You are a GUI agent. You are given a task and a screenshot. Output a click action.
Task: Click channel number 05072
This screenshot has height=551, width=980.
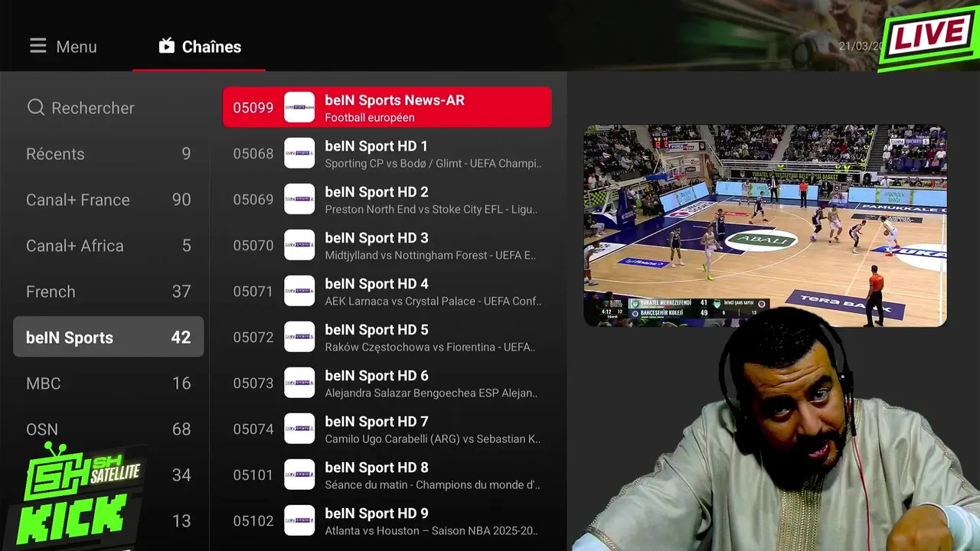pos(253,337)
